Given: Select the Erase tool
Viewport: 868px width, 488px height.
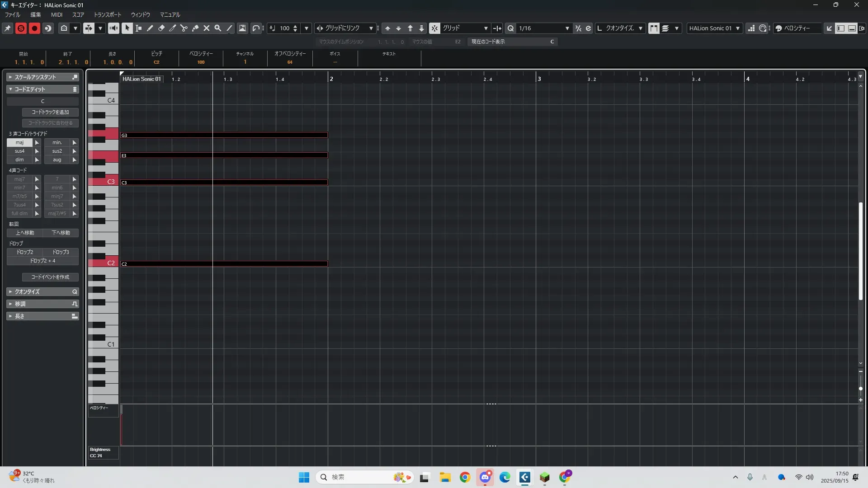Looking at the screenshot, I should [161, 28].
